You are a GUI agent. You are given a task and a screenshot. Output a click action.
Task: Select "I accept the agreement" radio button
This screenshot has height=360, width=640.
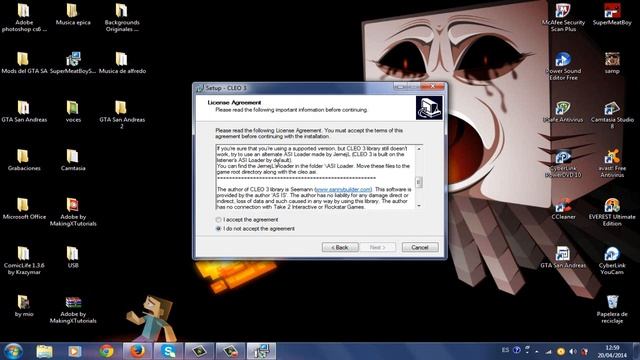pos(218,220)
